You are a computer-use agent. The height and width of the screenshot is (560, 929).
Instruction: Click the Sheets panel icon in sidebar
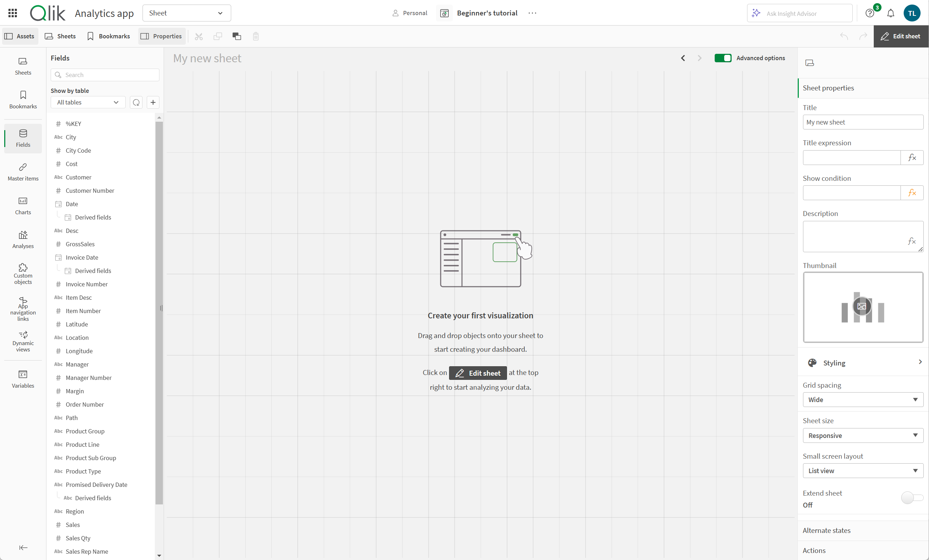23,65
